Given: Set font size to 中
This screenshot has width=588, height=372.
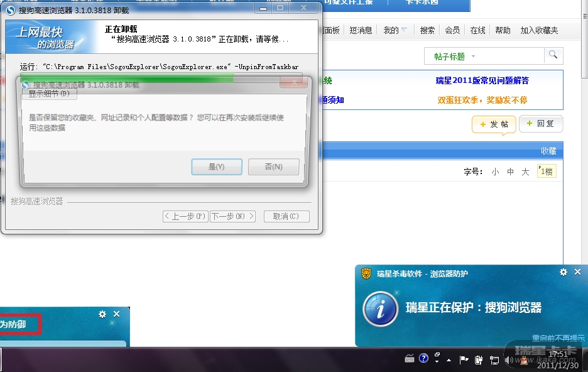Looking at the screenshot, I should [x=510, y=172].
